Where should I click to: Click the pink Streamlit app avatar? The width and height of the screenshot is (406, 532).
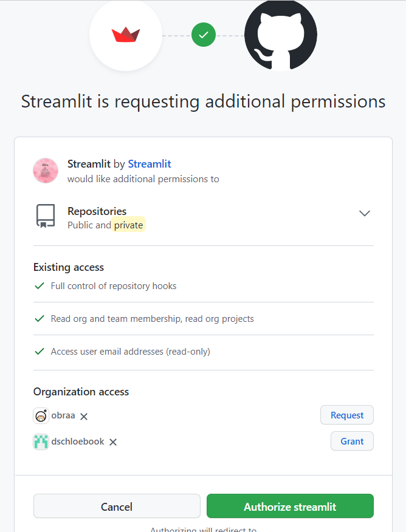coord(46,171)
